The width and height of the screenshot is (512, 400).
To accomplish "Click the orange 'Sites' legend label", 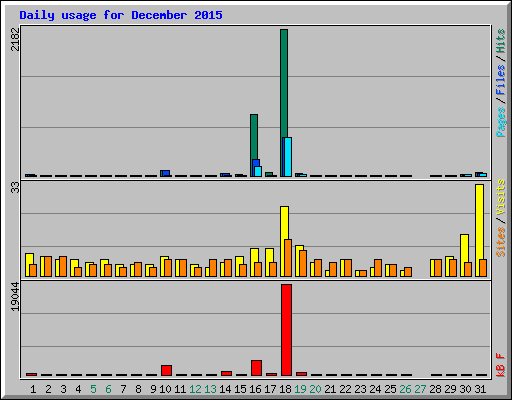I will click(x=500, y=242).
